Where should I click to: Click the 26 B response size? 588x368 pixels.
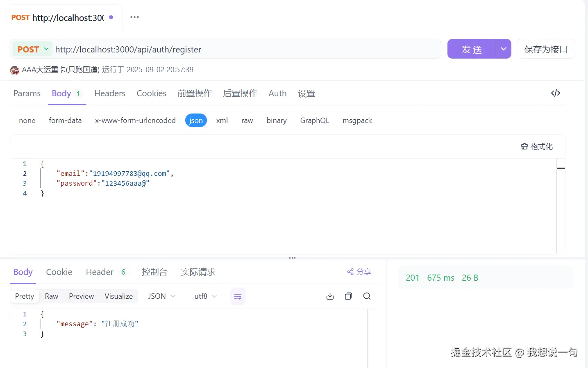[x=470, y=278]
